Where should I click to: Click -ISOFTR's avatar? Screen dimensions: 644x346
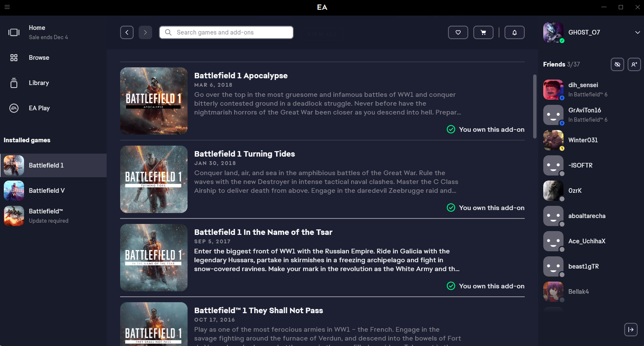tap(553, 165)
